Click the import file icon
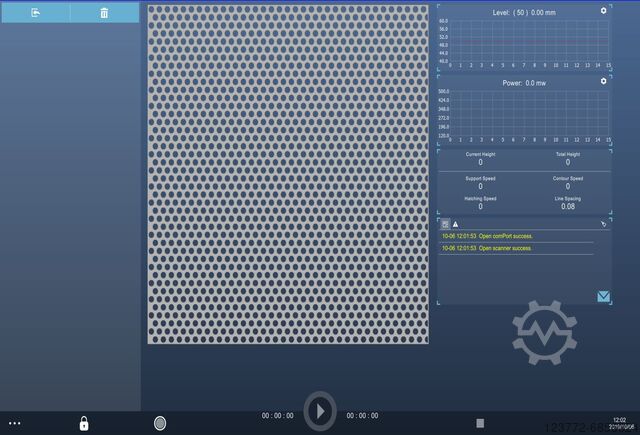Image resolution: width=640 pixels, height=435 pixels. click(x=36, y=13)
